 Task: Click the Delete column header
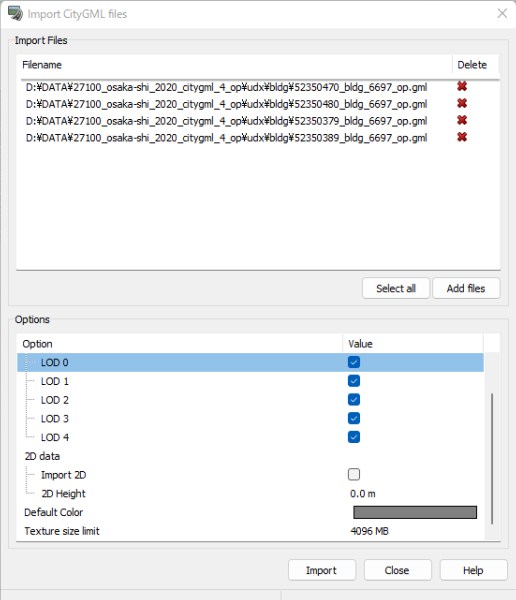[472, 65]
